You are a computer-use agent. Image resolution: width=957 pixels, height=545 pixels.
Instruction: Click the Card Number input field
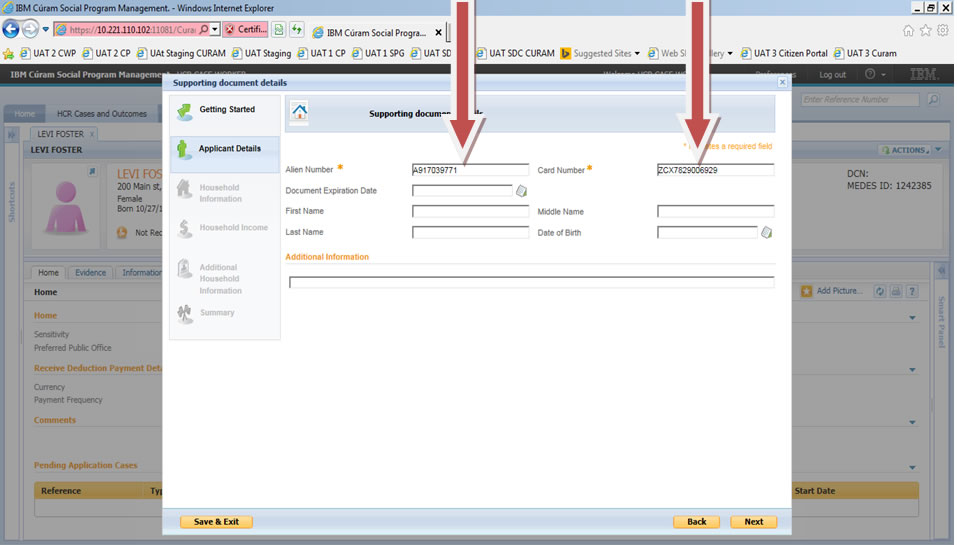coord(715,170)
